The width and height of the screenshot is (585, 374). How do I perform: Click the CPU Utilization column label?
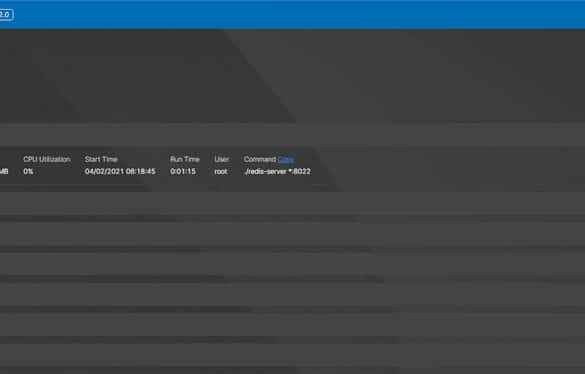click(47, 159)
